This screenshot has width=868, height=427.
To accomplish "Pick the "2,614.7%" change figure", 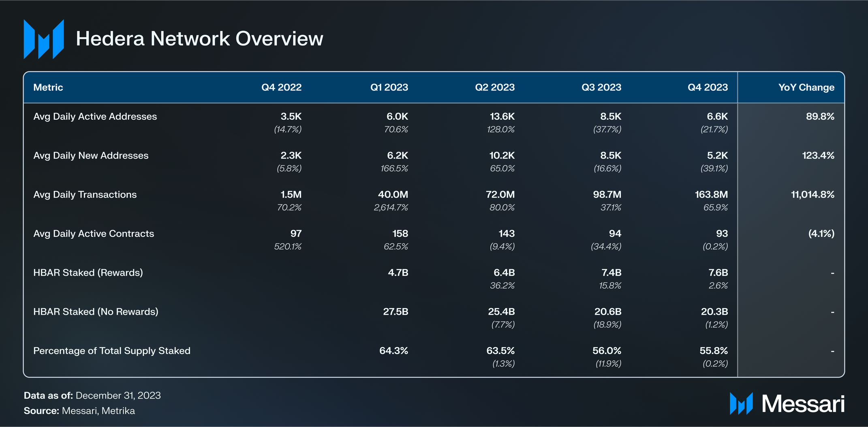I will pyautogui.click(x=391, y=208).
